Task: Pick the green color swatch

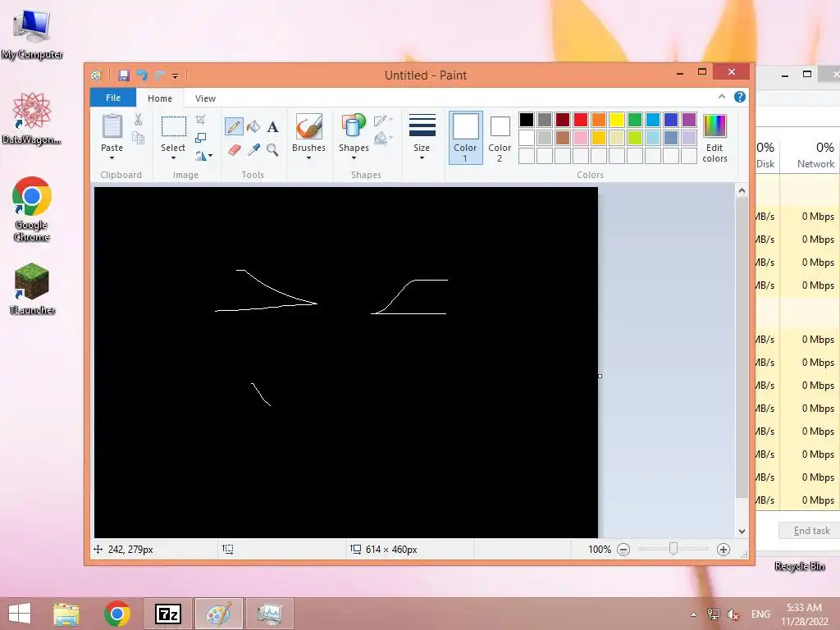Action: pyautogui.click(x=635, y=120)
